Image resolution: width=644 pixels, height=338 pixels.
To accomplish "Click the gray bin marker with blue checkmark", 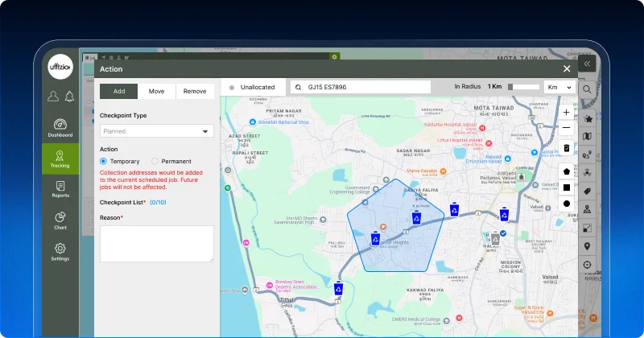I will 496,238.
